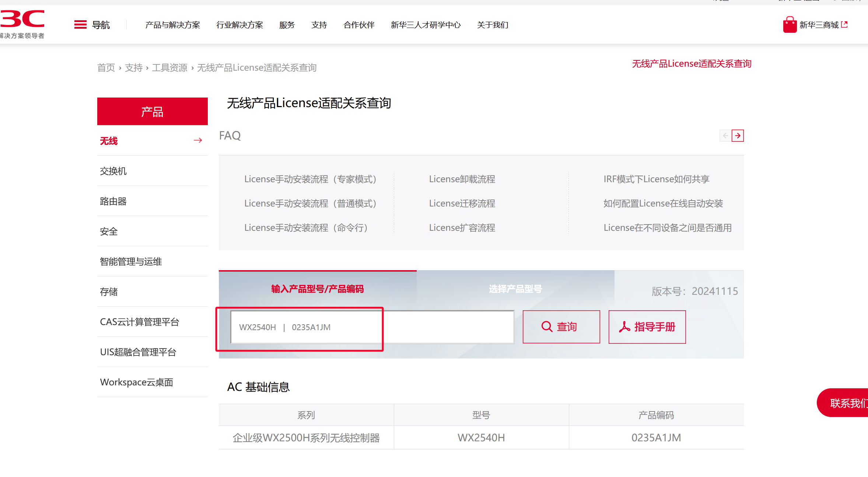
Task: Switch to the 选择产品型号 tab
Action: tap(515, 289)
